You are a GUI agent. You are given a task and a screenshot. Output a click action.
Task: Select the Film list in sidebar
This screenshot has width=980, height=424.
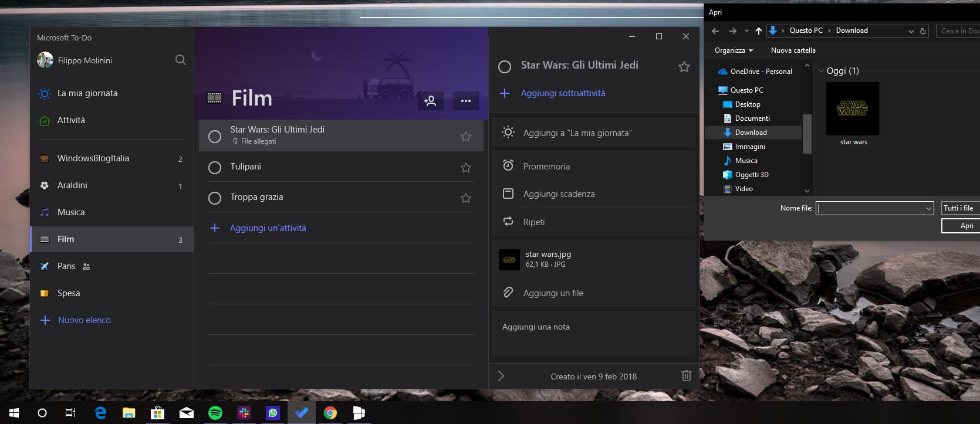click(x=111, y=239)
